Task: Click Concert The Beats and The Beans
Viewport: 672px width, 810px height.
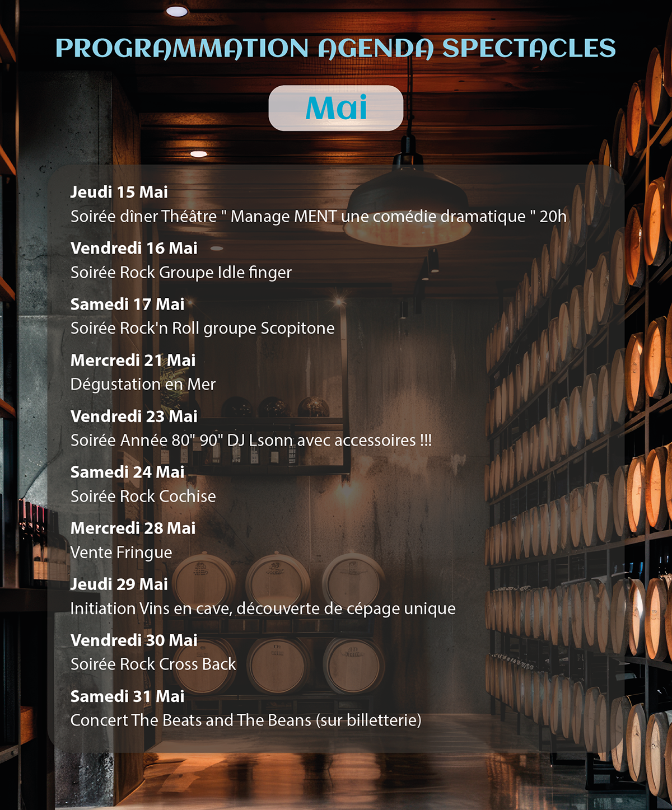Action: point(246,720)
